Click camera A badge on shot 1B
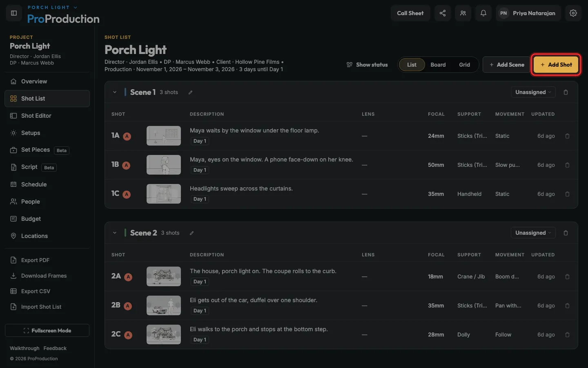Viewport: 588px width, 368px height. pos(127,166)
